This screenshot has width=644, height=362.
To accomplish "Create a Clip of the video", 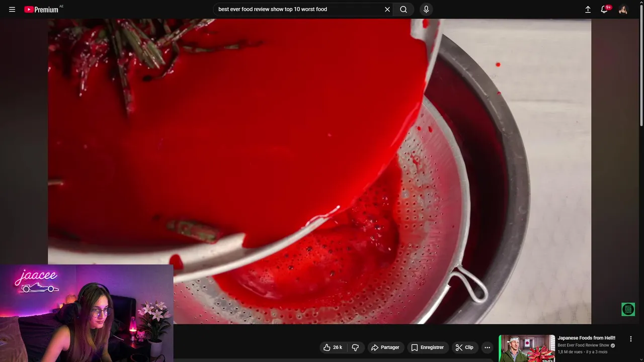I will point(464,347).
